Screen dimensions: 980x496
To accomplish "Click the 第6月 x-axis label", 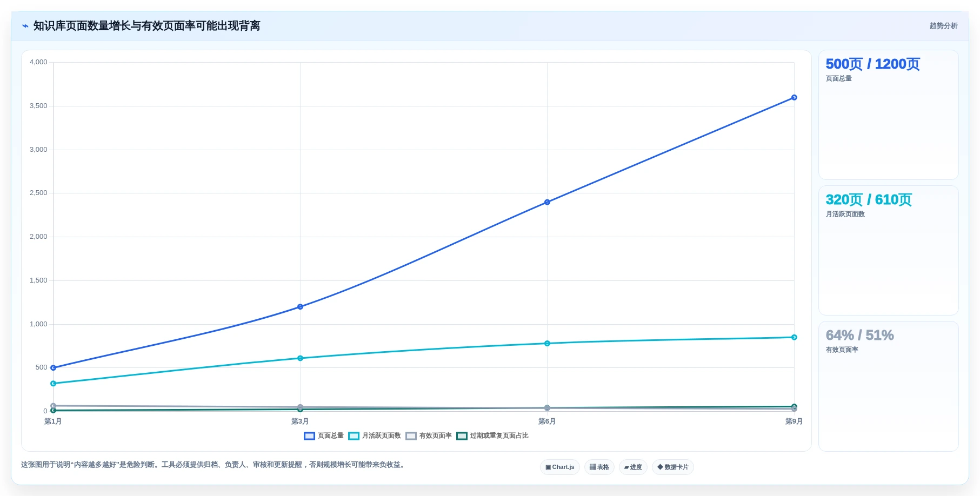I will click(x=547, y=421).
